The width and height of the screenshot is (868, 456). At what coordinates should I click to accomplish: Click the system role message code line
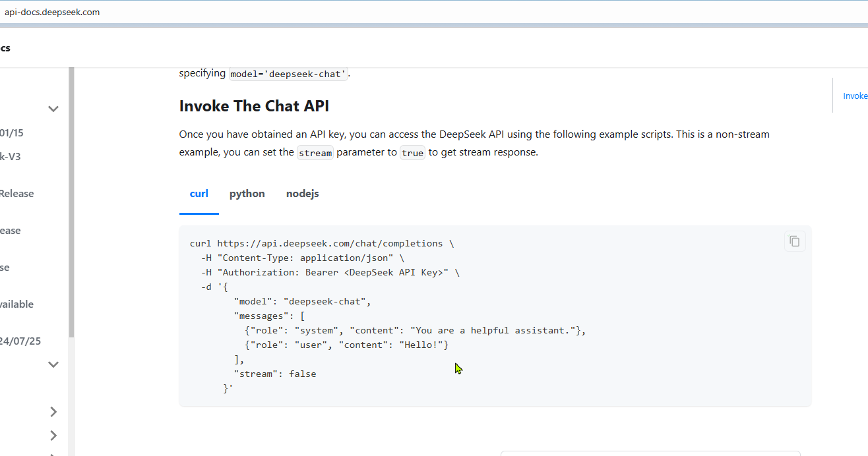(416, 330)
